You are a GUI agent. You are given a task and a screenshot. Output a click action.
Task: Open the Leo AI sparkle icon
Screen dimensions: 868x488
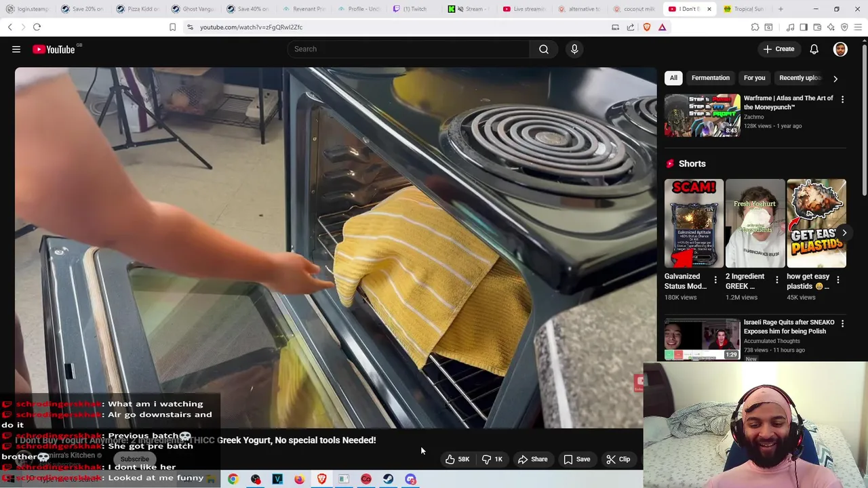coord(831,27)
